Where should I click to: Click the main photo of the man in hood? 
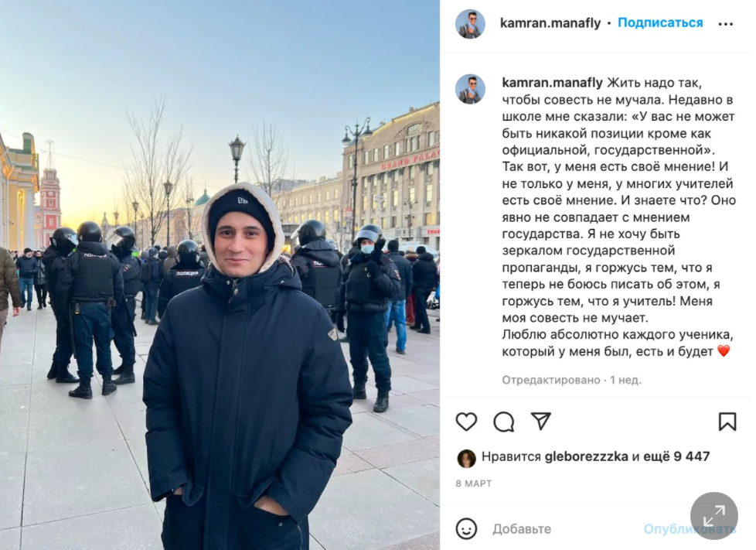coord(220,275)
